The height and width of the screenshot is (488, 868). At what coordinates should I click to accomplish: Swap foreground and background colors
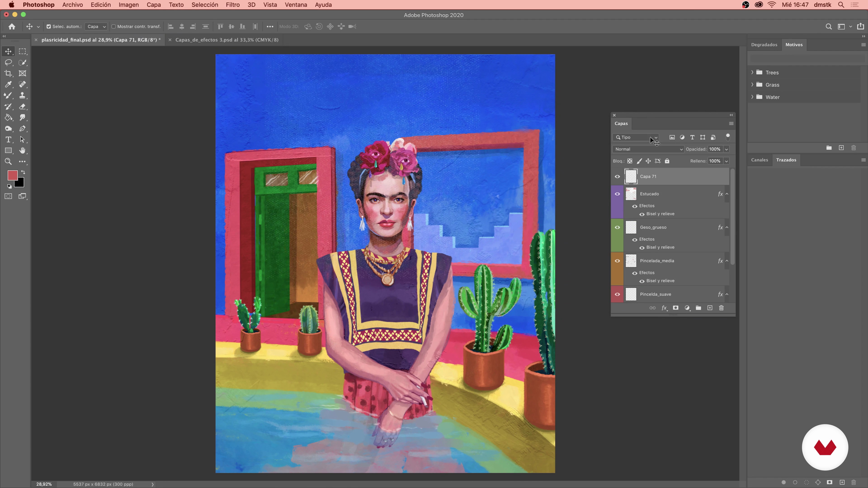(23, 172)
